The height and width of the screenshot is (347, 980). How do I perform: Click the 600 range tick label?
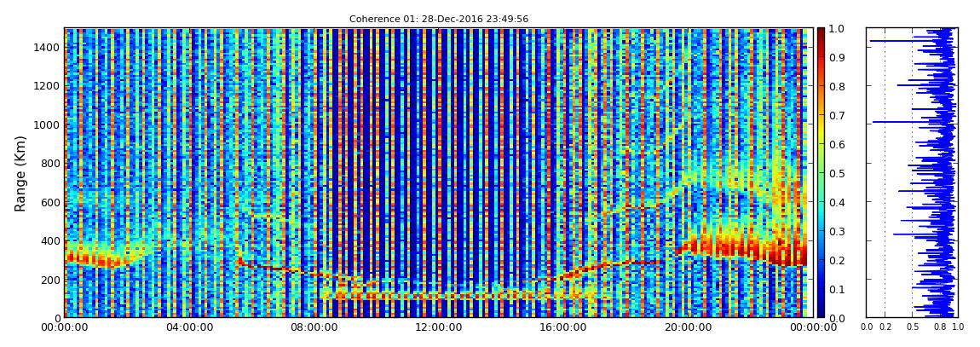[50, 203]
